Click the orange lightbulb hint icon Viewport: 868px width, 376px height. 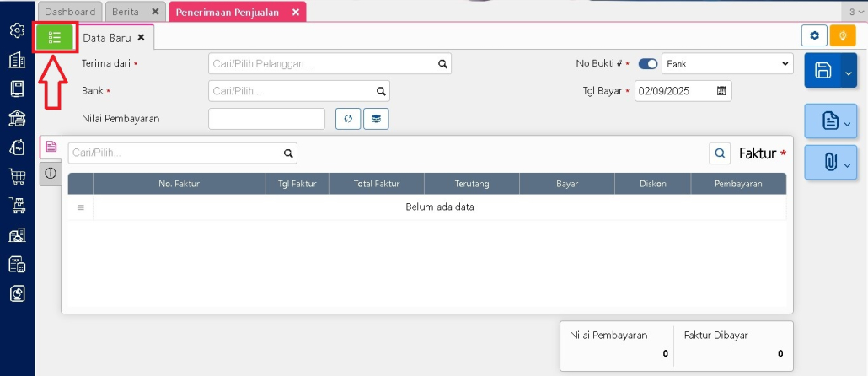pos(841,36)
